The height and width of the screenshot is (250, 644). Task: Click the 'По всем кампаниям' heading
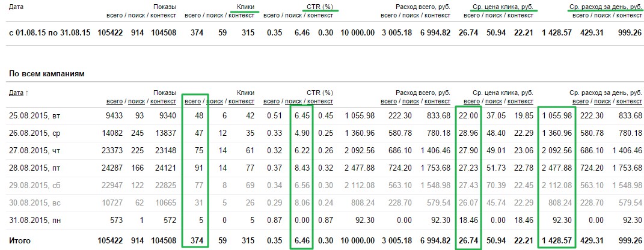47,75
